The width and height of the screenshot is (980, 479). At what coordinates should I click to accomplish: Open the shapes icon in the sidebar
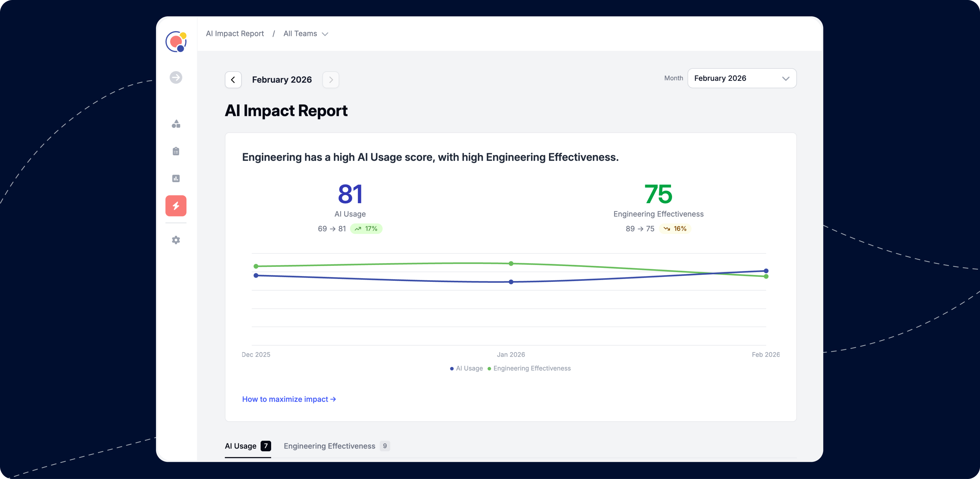176,124
